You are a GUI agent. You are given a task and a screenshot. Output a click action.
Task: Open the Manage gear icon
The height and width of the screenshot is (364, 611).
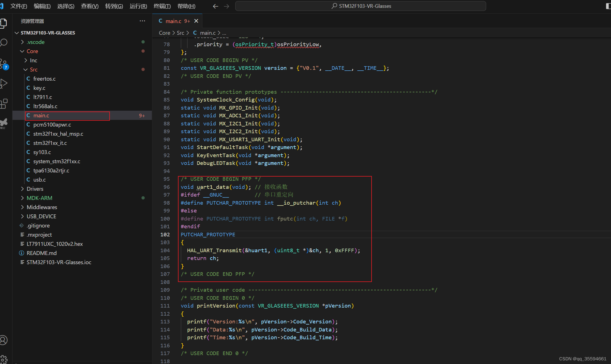[4, 359]
